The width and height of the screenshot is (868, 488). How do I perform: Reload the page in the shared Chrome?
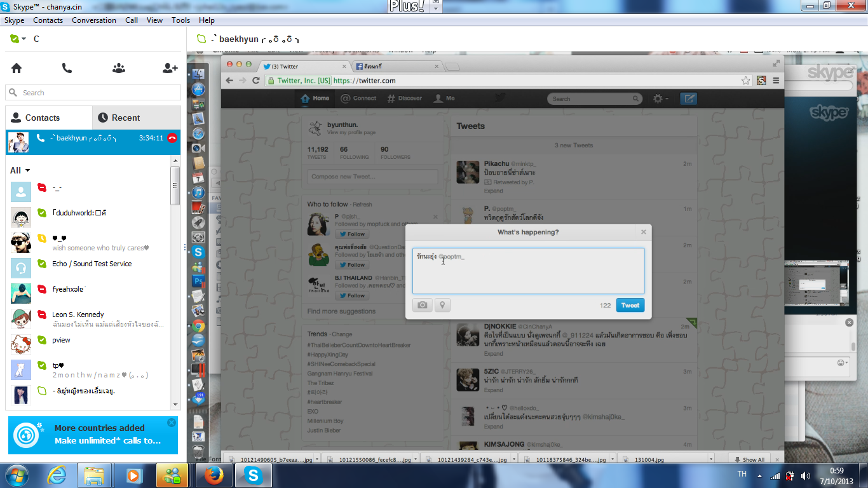pos(256,81)
